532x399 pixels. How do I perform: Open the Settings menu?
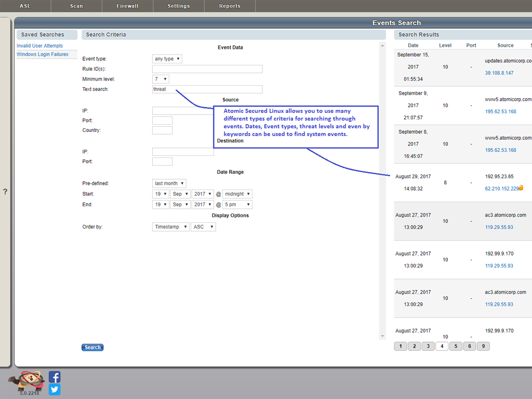pos(179,6)
